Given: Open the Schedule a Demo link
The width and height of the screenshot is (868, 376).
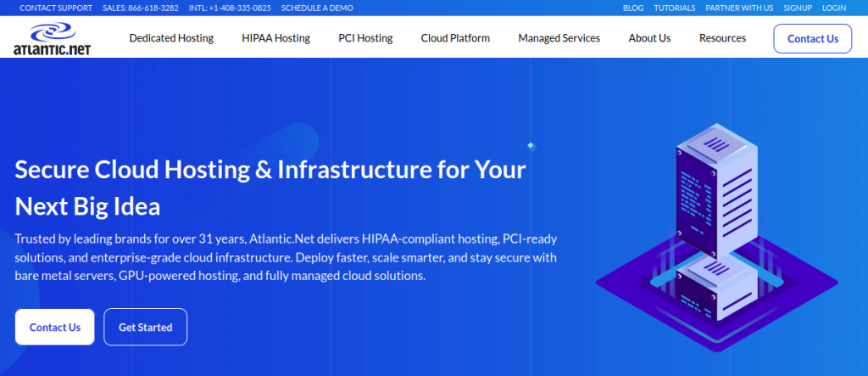Looking at the screenshot, I should coord(317,8).
